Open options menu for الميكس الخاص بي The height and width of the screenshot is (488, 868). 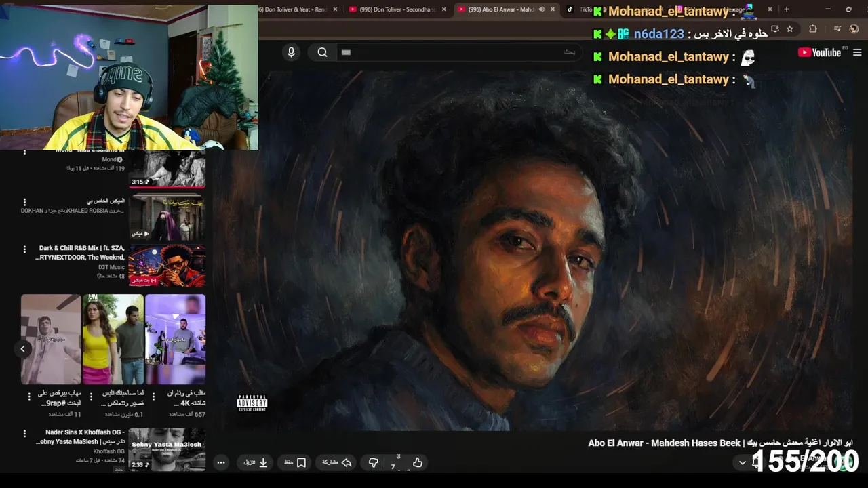24,202
